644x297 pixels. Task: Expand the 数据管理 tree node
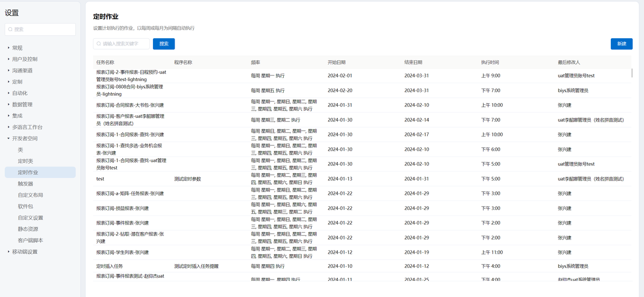pyautogui.click(x=22, y=104)
